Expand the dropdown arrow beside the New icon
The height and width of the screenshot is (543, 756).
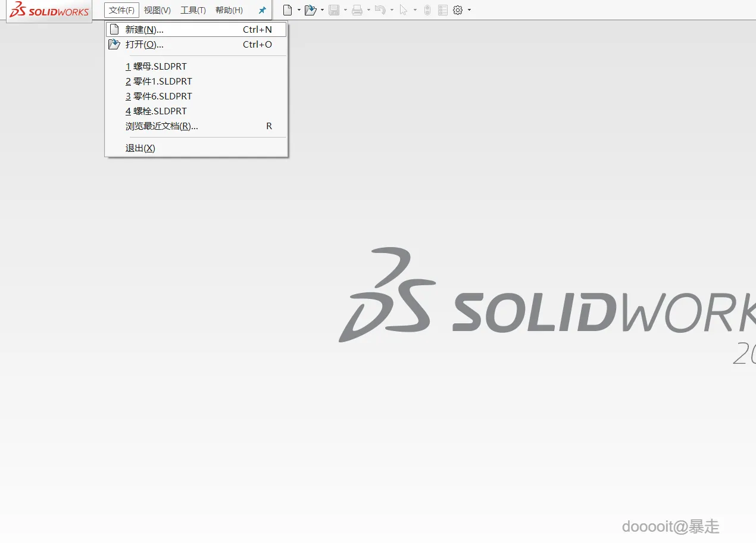click(299, 10)
